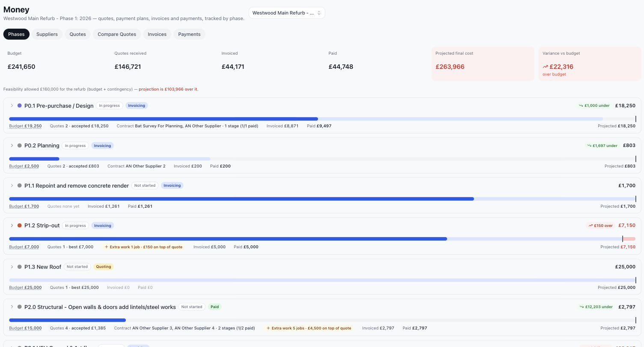644x347 pixels.
Task: Expand the P1.2 Strip-out phase chevron
Action: (12, 226)
